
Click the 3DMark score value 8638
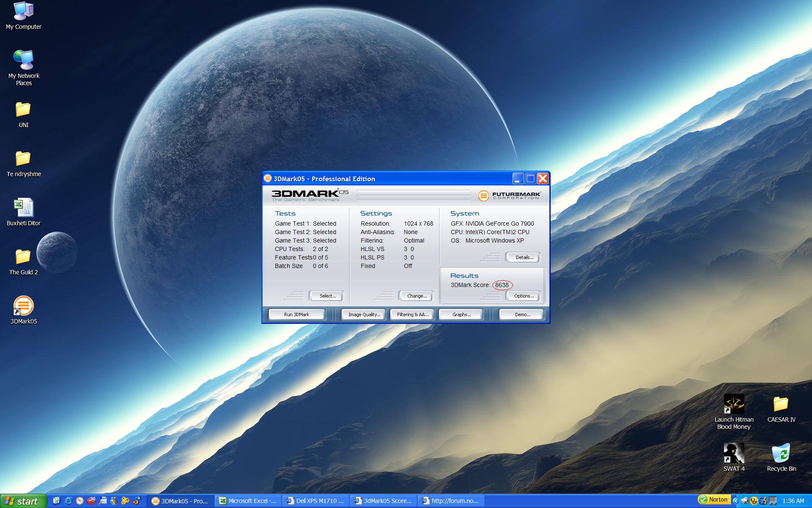tap(502, 285)
